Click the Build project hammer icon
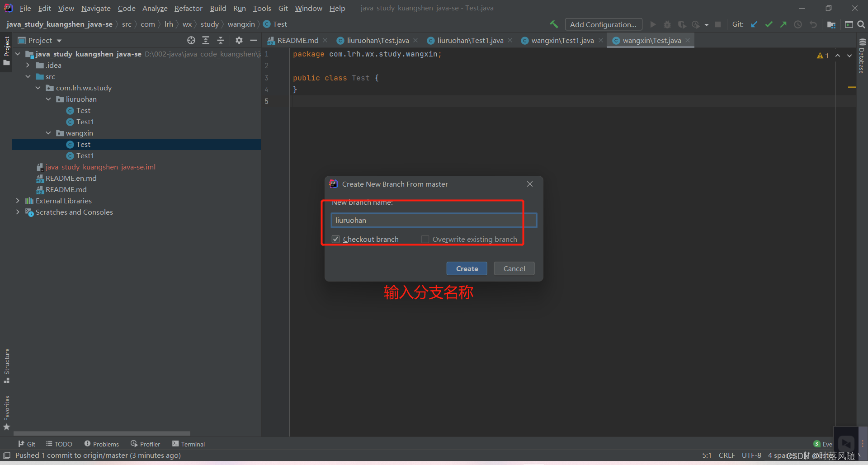This screenshot has width=868, height=465. coord(554,24)
